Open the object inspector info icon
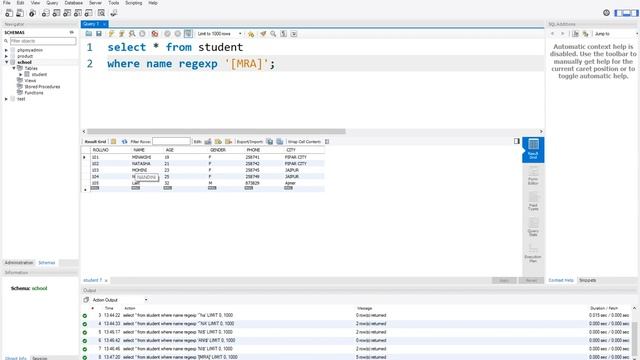Viewport: 640px width, 360px height. [32, 13]
